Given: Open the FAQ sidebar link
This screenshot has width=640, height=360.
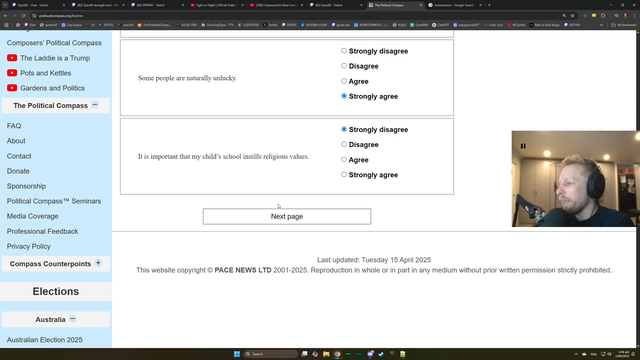Looking at the screenshot, I should pos(14,126).
